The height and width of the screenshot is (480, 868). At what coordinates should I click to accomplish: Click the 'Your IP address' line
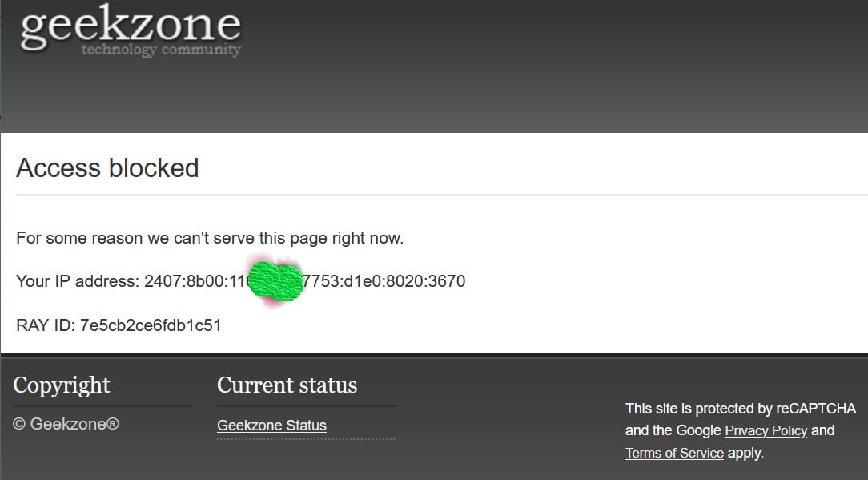pos(241,281)
